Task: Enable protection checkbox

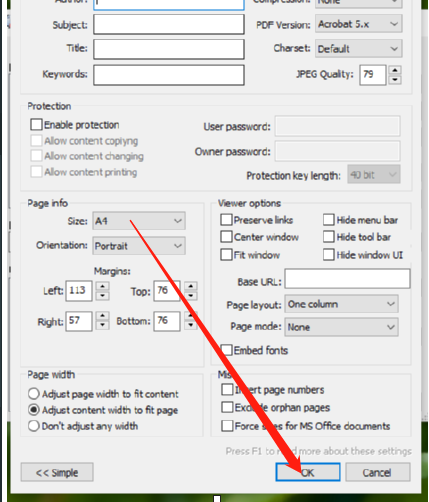Action: pyautogui.click(x=36, y=125)
